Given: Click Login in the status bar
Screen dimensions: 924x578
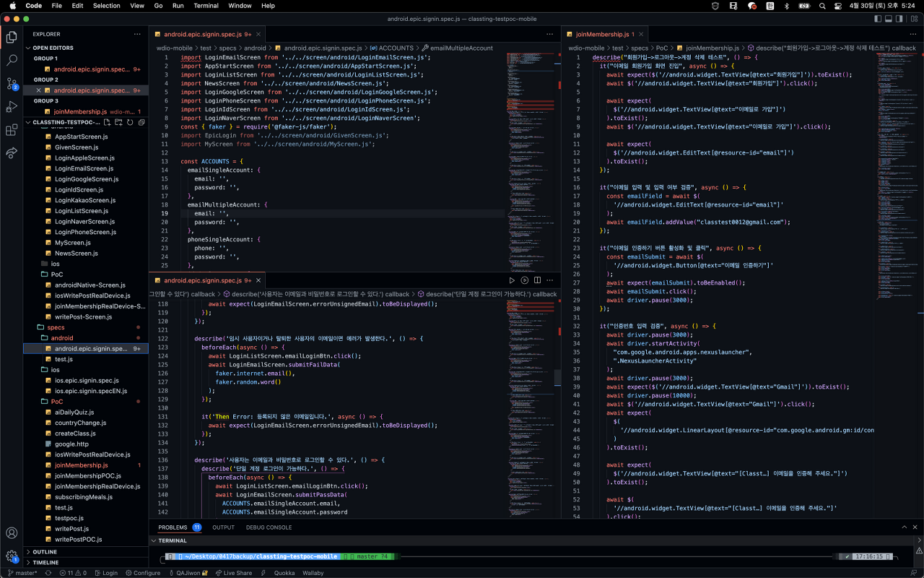Looking at the screenshot, I should (x=105, y=573).
